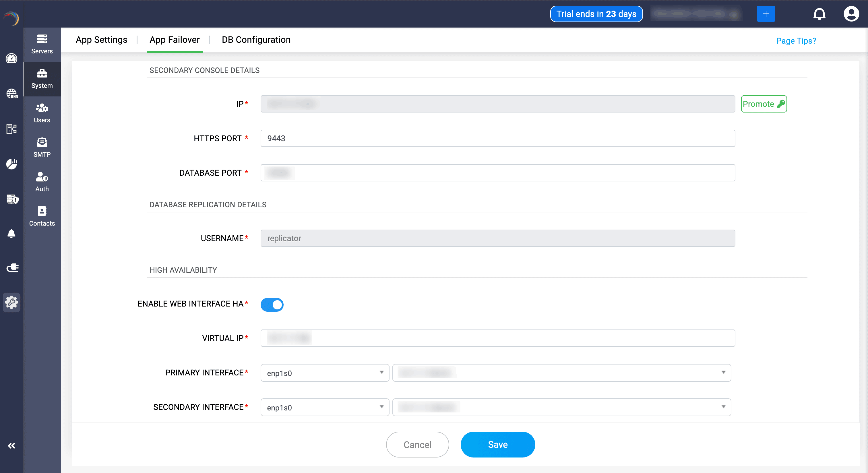
Task: Open the DNS globe icon in left rail
Action: click(12, 93)
